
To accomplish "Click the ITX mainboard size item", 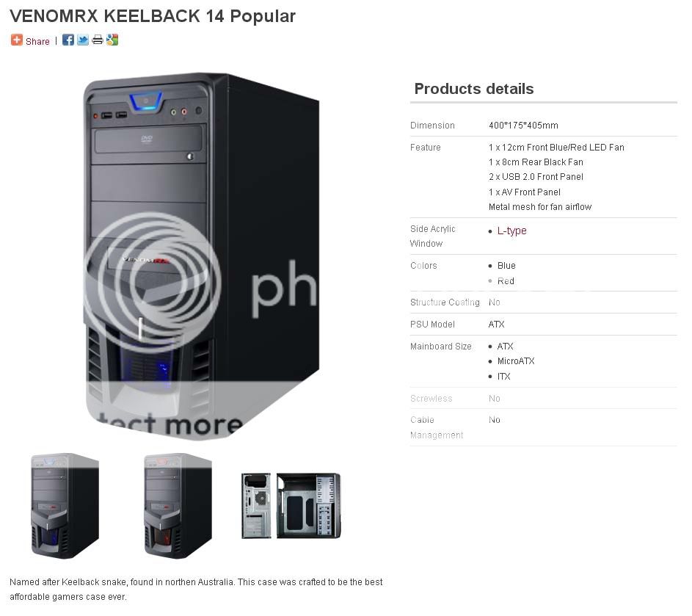I will tap(503, 377).
